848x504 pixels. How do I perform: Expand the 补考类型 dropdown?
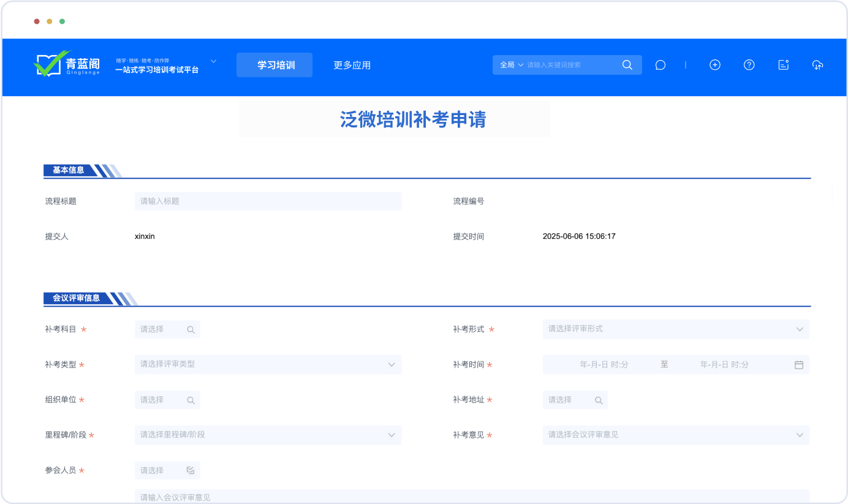tap(268, 364)
